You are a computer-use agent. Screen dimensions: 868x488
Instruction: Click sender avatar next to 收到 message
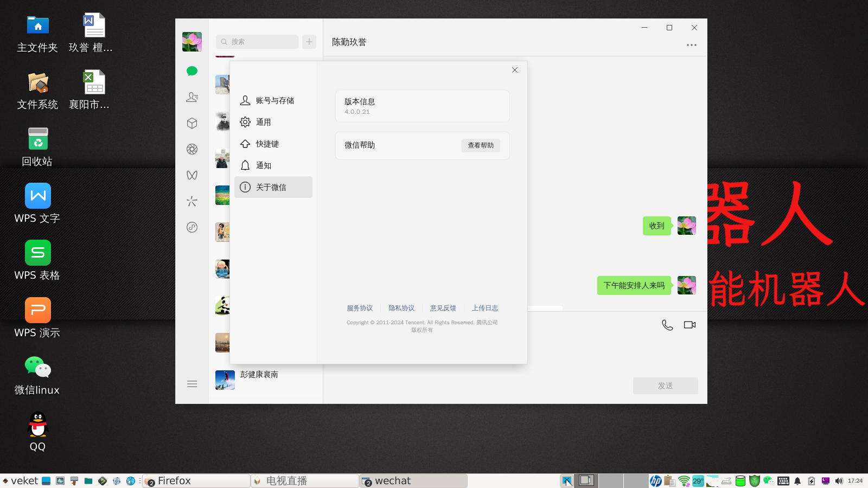[687, 226]
